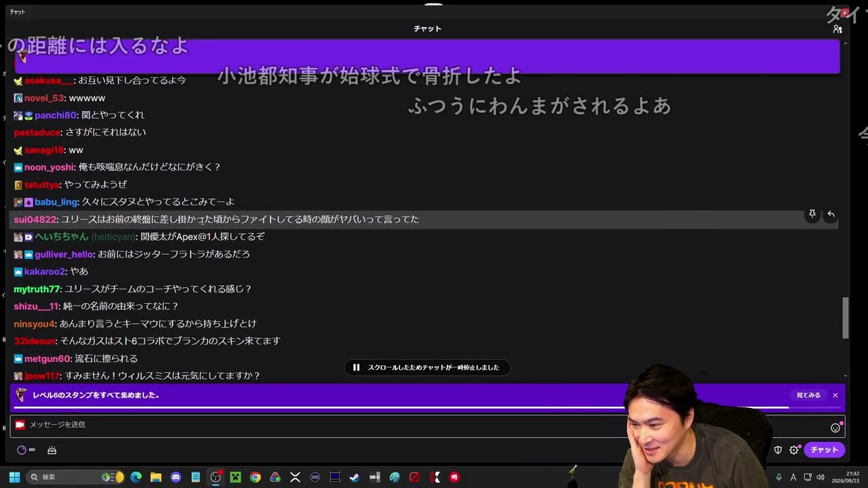The height and width of the screenshot is (488, 868).
Task: Click username babu_ling
Action: 56,202
